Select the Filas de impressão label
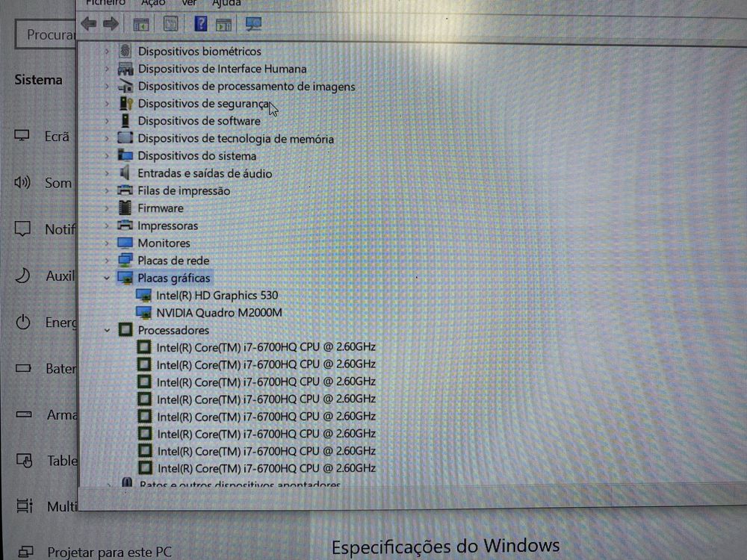Screen dimensions: 747x560 coord(184,190)
